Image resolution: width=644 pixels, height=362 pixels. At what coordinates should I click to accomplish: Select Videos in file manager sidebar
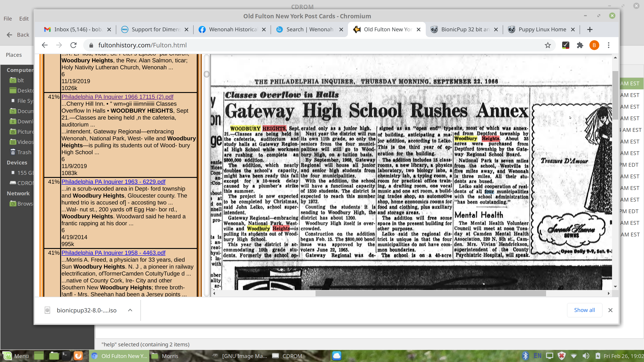[x=21, y=142]
